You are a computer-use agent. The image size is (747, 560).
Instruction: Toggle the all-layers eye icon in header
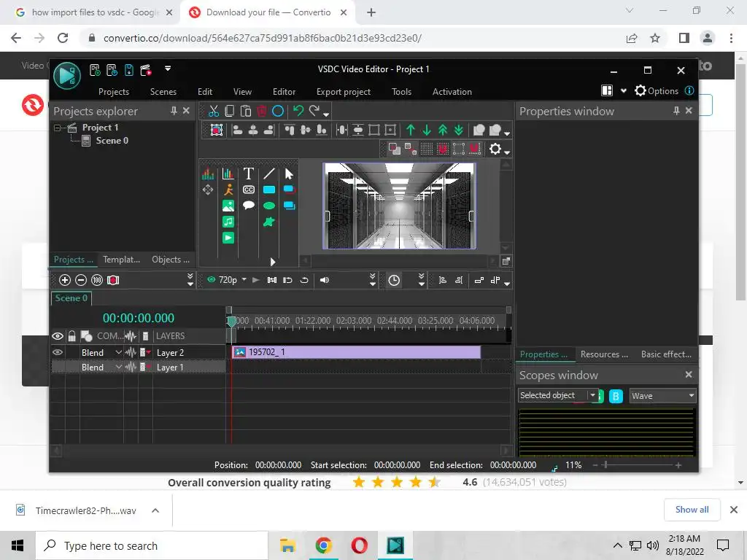[x=58, y=336]
